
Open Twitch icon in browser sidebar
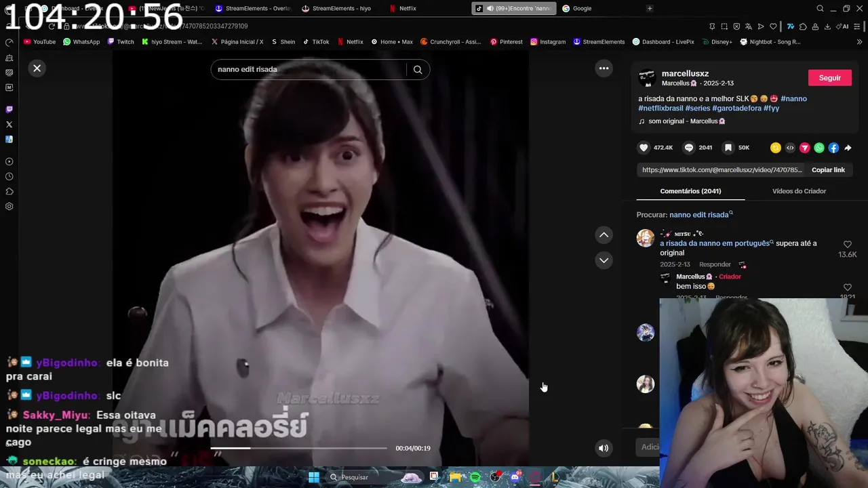[x=9, y=109]
